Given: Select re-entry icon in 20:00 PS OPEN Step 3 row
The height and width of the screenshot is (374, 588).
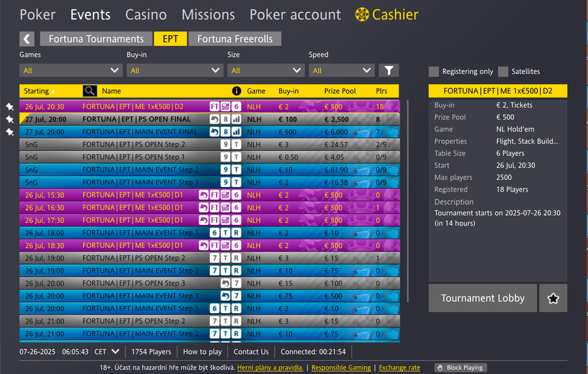Looking at the screenshot, I should pyautogui.click(x=225, y=283).
